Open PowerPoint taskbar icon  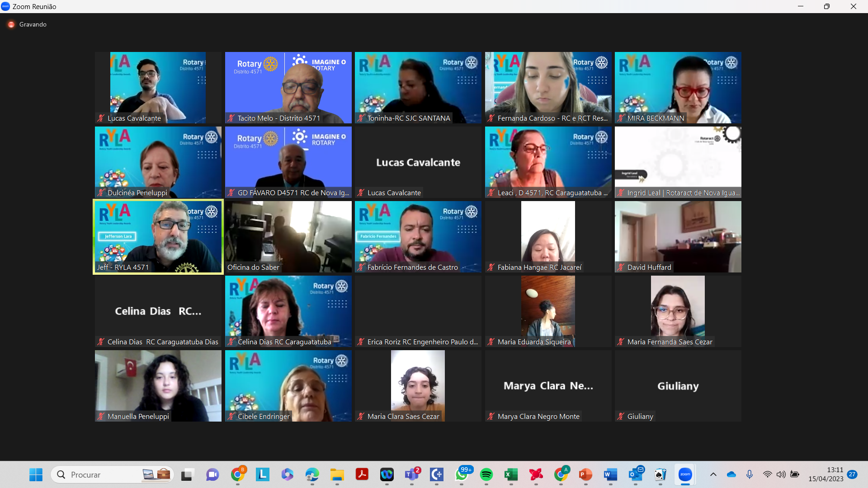[x=585, y=474]
